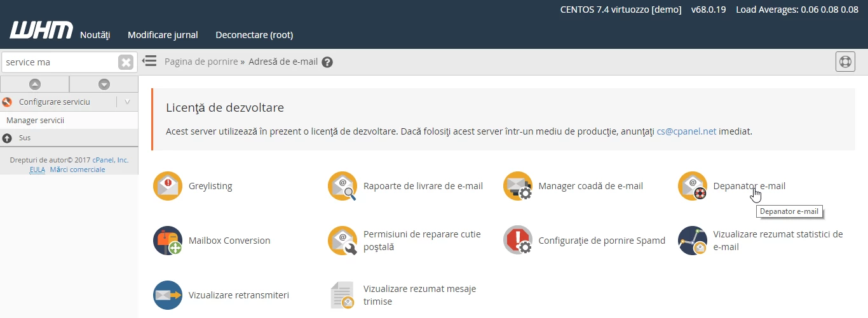
Task: Open Modificare jurnal menu item
Action: click(163, 35)
